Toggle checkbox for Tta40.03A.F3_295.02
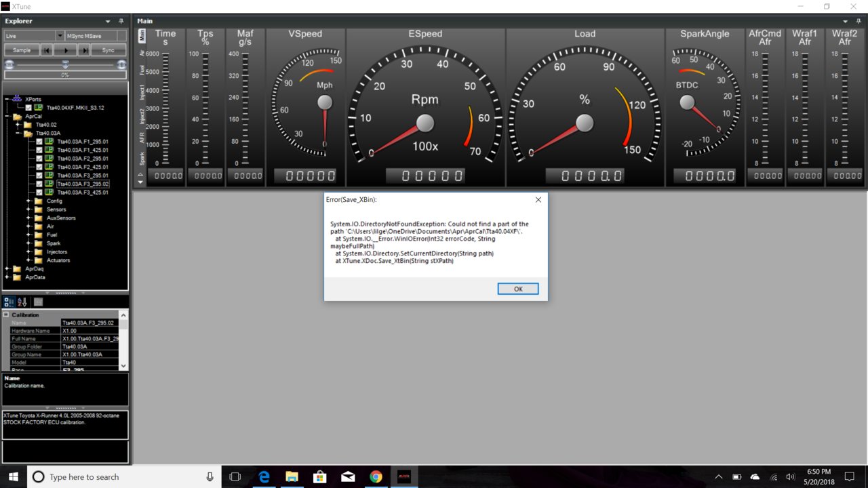868x488 pixels. coord(39,184)
